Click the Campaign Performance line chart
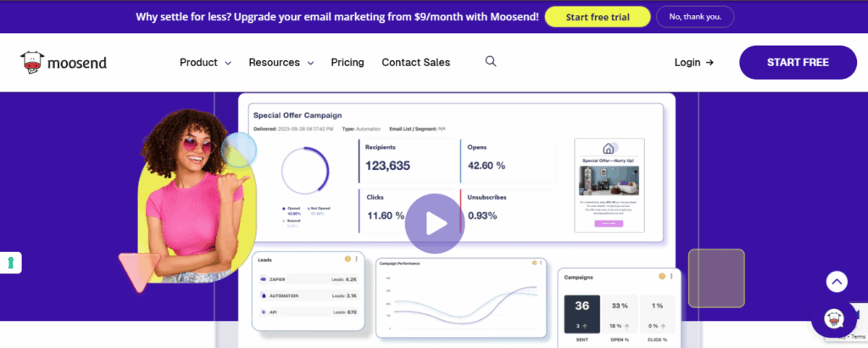The height and width of the screenshot is (348, 868). pos(460,304)
